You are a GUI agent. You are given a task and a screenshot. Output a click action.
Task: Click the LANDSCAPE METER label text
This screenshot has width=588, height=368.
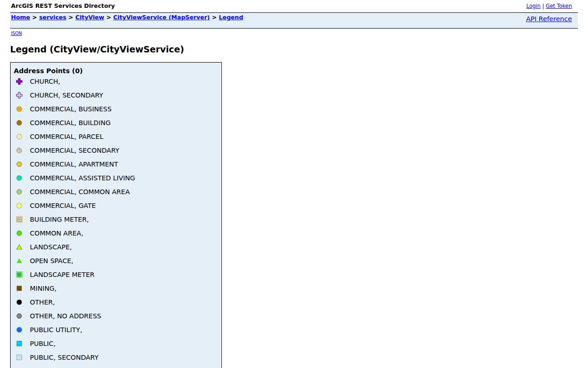[x=62, y=275]
